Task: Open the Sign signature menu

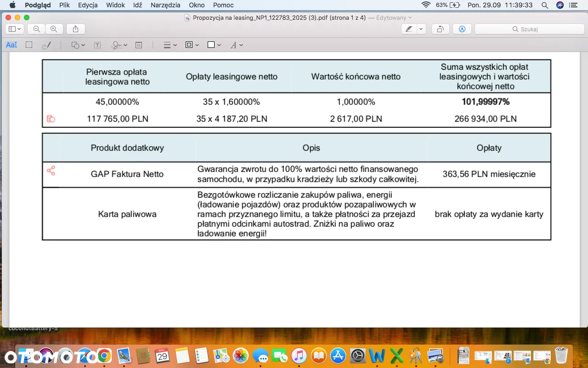Action: (x=119, y=45)
